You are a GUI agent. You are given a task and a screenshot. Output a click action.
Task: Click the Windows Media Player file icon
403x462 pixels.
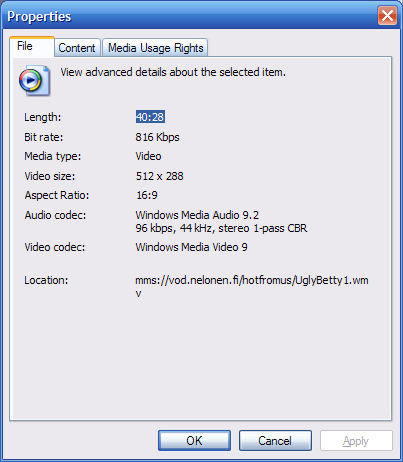pos(34,81)
